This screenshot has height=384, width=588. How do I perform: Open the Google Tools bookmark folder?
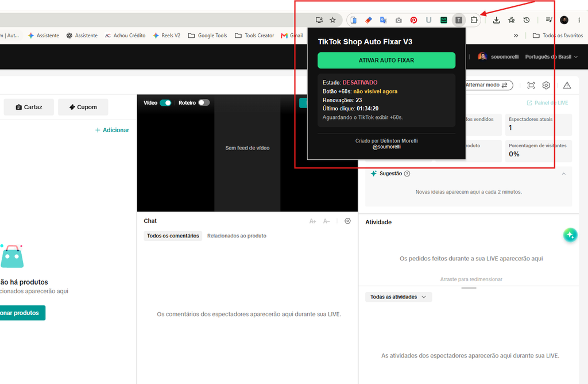[207, 35]
